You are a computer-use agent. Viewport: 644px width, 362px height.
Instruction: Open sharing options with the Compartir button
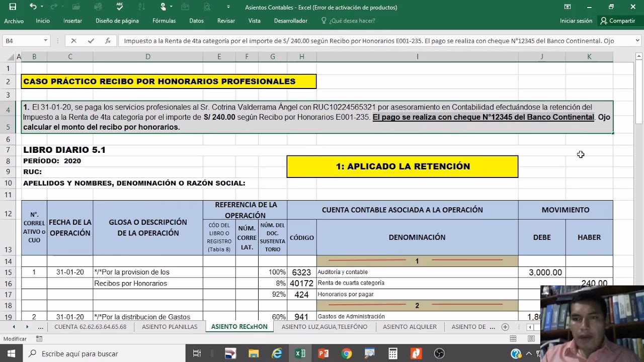(x=618, y=21)
